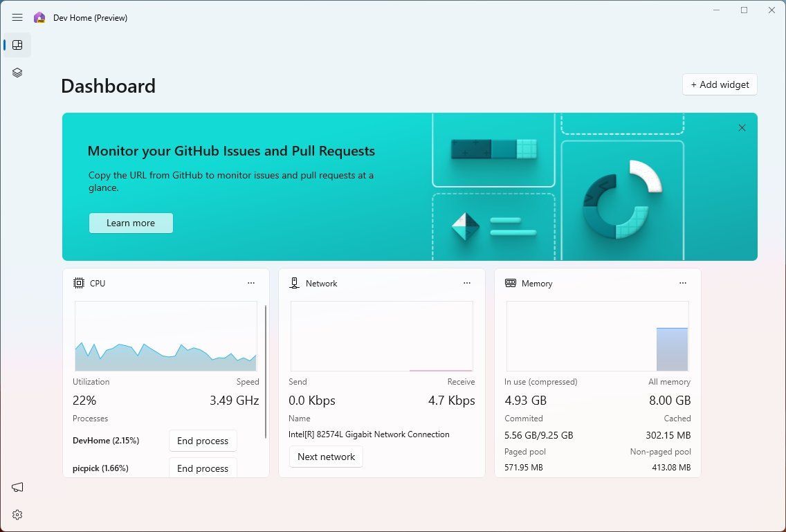Dismiss the GitHub Issues banner
The width and height of the screenshot is (786, 532).
pos(742,128)
